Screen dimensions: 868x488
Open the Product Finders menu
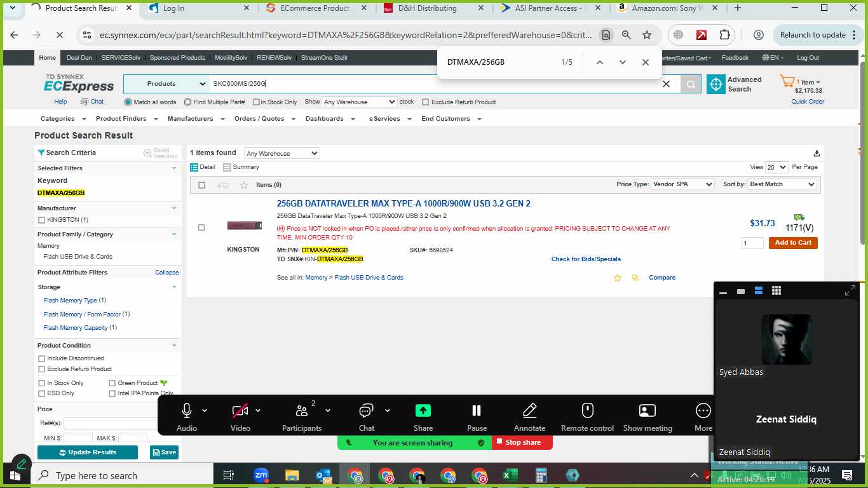[125, 119]
